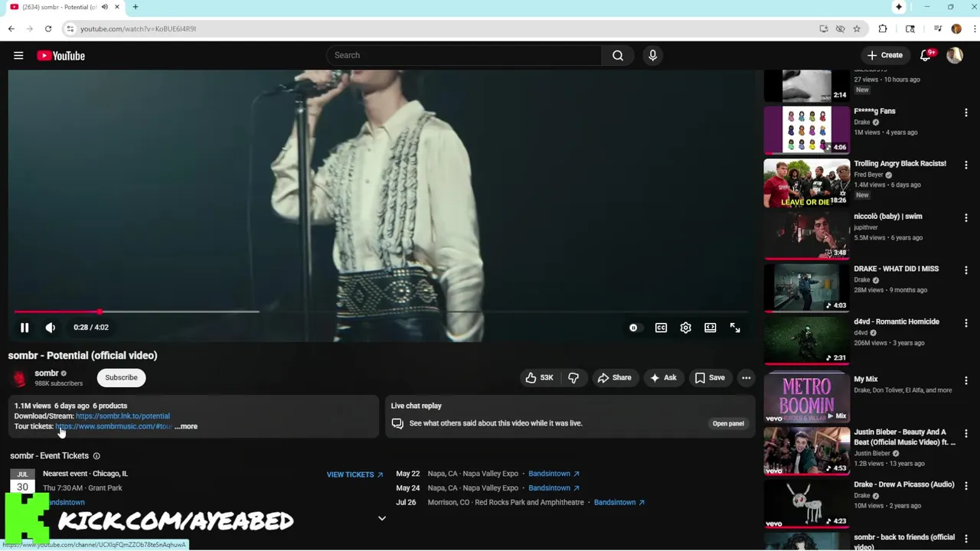Open Bandsintown link for May 24 Napa

point(554,488)
